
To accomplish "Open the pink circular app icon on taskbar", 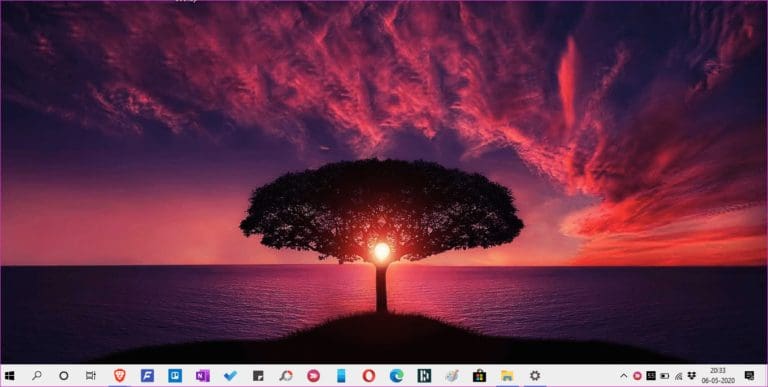I will click(x=313, y=376).
